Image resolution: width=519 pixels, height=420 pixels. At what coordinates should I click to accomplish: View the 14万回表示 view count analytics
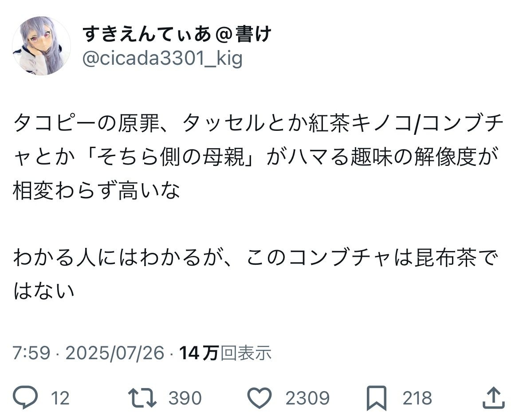point(225,353)
